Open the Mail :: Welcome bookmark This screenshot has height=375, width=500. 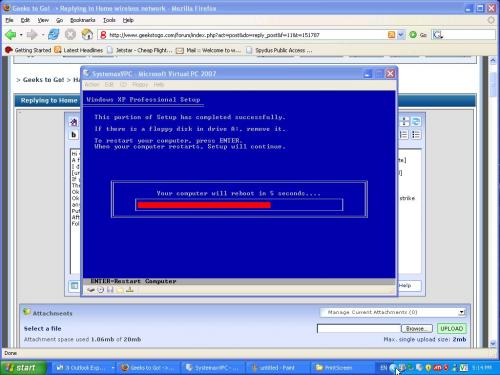[x=208, y=50]
